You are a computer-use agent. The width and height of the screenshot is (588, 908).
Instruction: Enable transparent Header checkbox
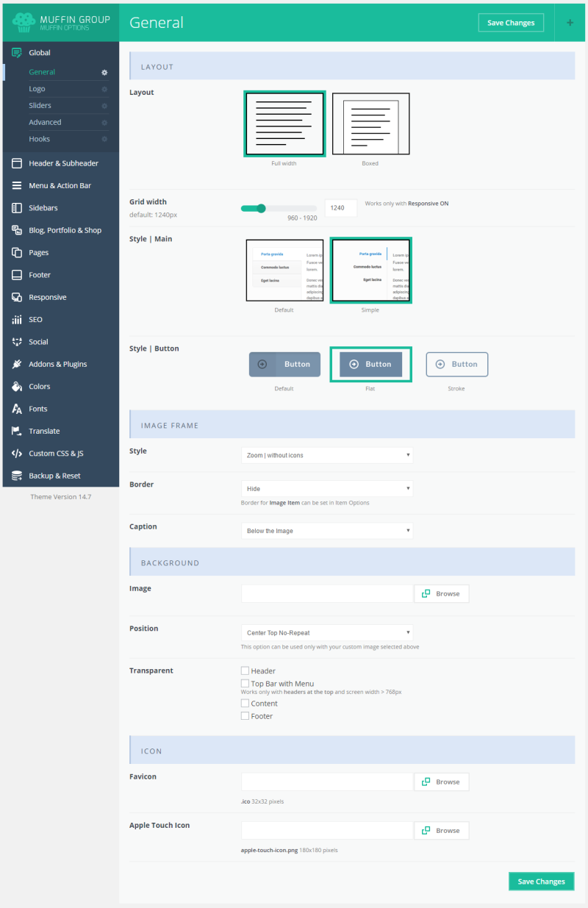[x=245, y=671]
